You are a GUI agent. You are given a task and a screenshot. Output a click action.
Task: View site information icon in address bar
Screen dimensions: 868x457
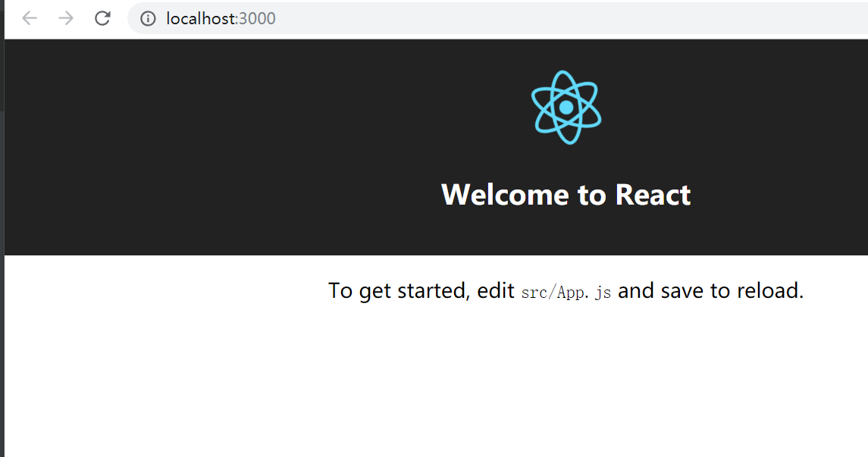148,18
